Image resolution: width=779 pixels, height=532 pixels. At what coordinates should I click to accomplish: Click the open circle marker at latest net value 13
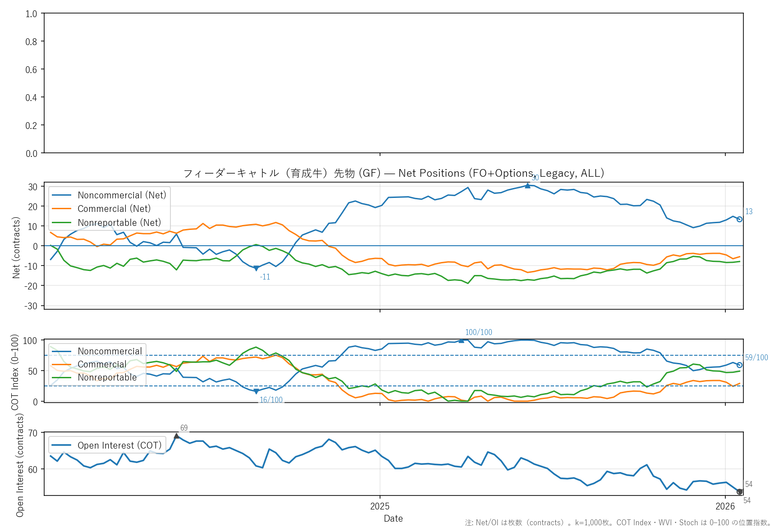point(739,219)
